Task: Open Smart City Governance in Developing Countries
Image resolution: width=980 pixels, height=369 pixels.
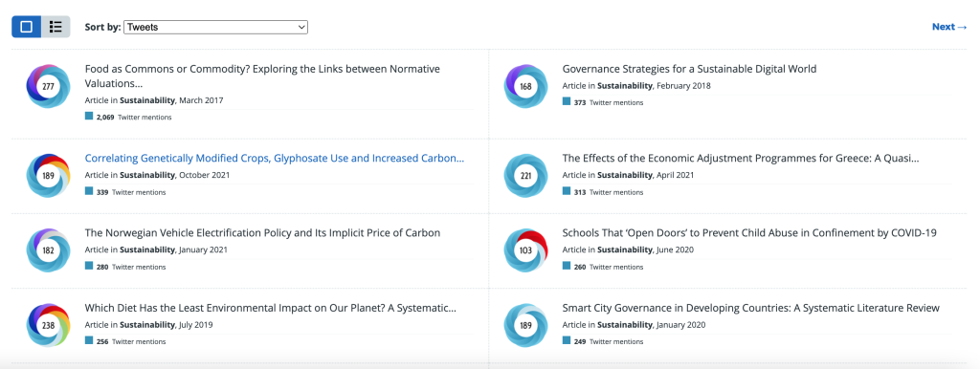Action: point(750,308)
